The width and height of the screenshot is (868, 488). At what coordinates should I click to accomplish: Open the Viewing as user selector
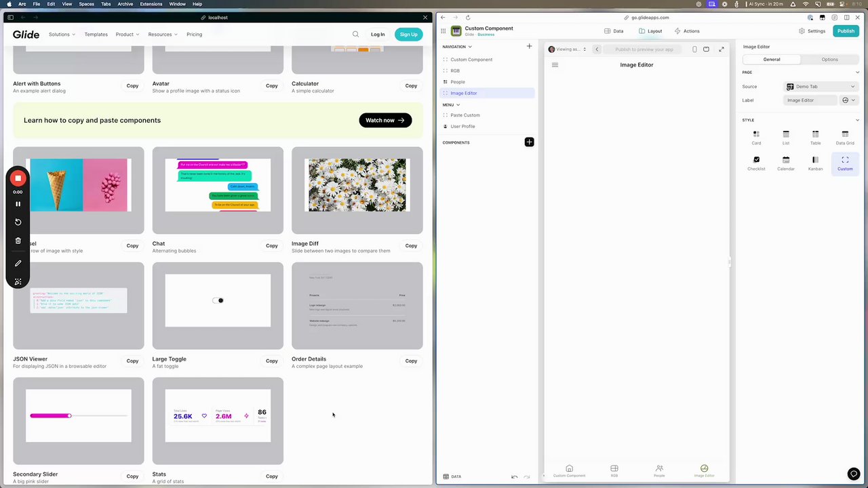point(567,49)
